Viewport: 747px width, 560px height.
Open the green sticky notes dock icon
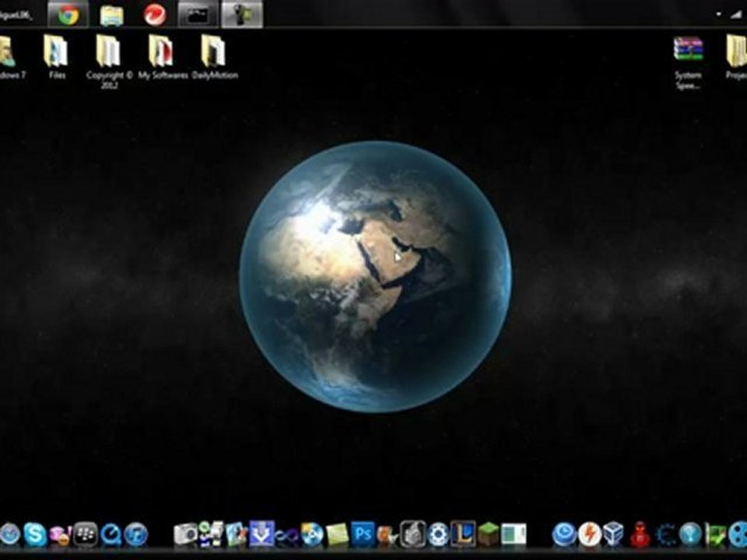[x=338, y=535]
